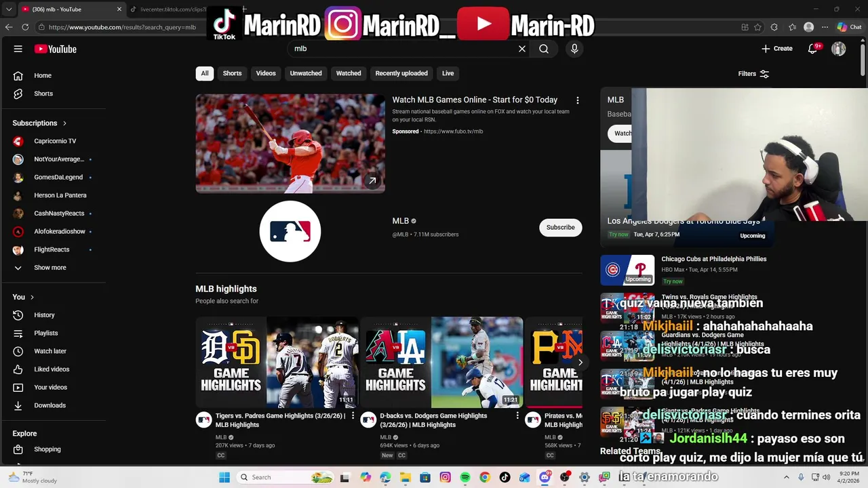The width and height of the screenshot is (868, 488).
Task: Open the YouTube account avatar menu
Action: pyautogui.click(x=839, y=49)
